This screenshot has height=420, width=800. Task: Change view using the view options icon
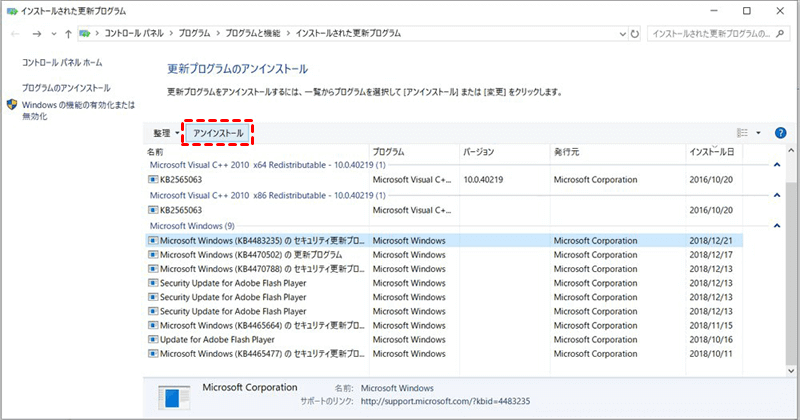click(x=742, y=133)
